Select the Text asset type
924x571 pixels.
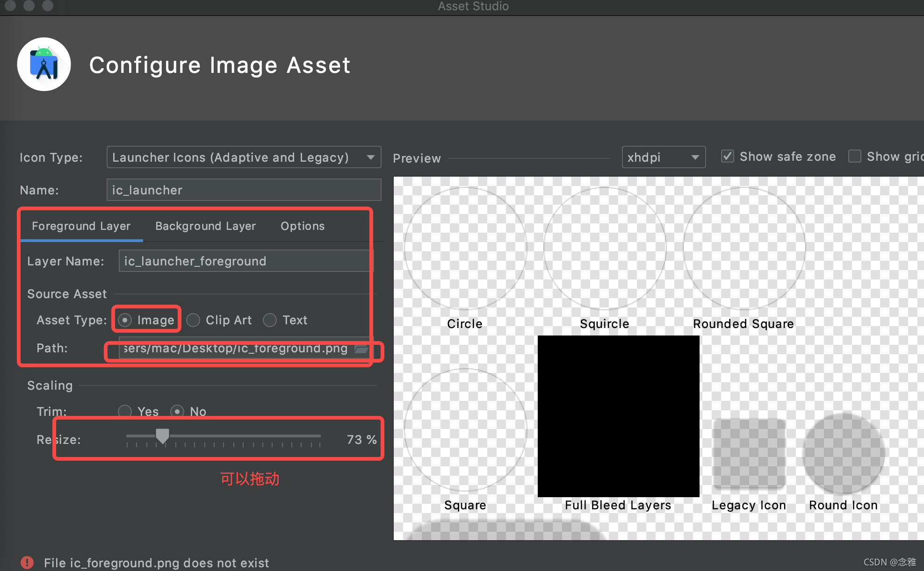tap(269, 320)
